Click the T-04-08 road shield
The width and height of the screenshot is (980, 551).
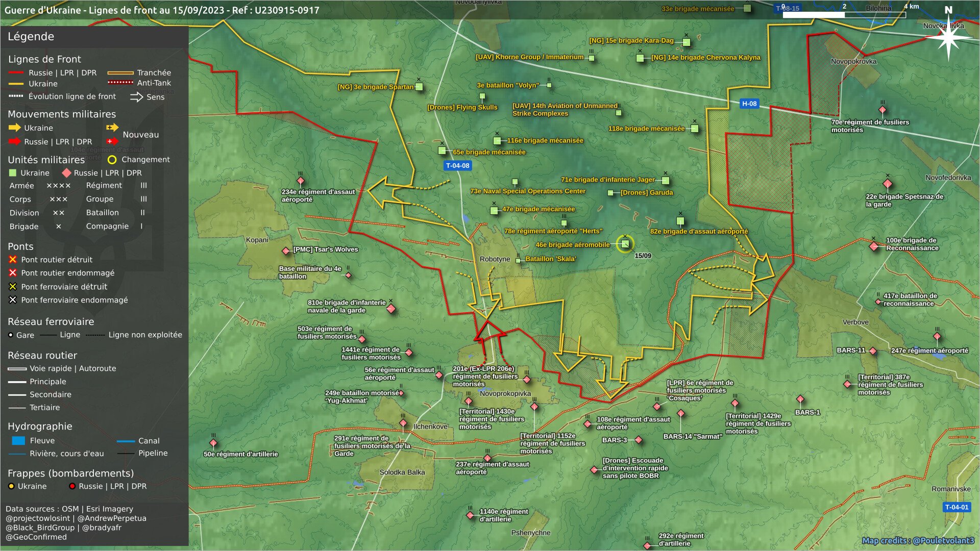pos(457,166)
